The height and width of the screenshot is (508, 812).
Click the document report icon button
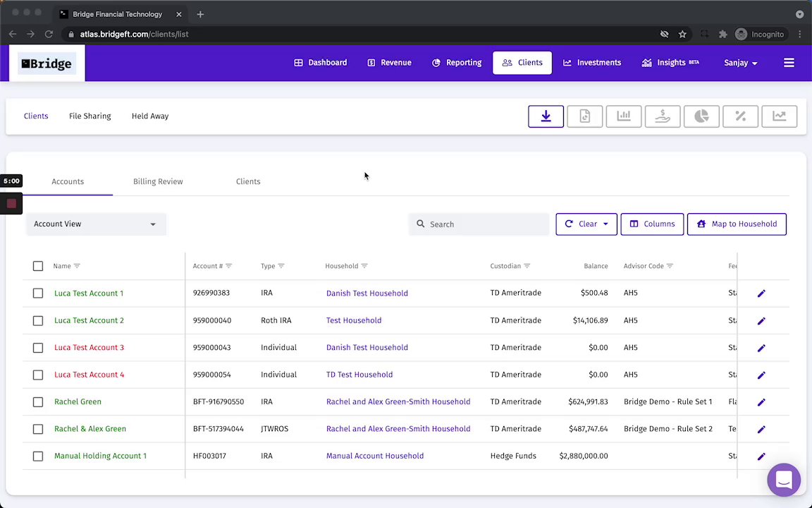(x=584, y=116)
